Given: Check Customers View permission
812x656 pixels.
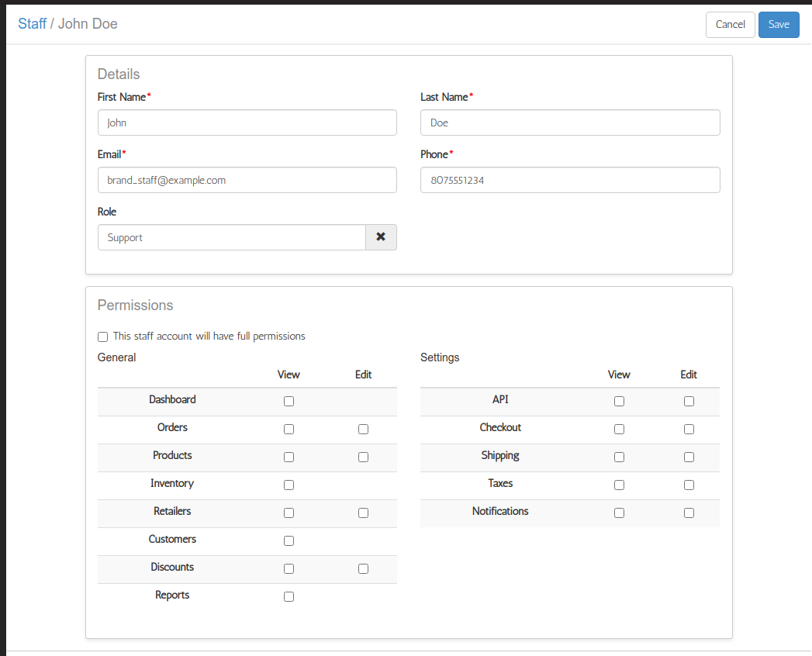Looking at the screenshot, I should pyautogui.click(x=289, y=541).
